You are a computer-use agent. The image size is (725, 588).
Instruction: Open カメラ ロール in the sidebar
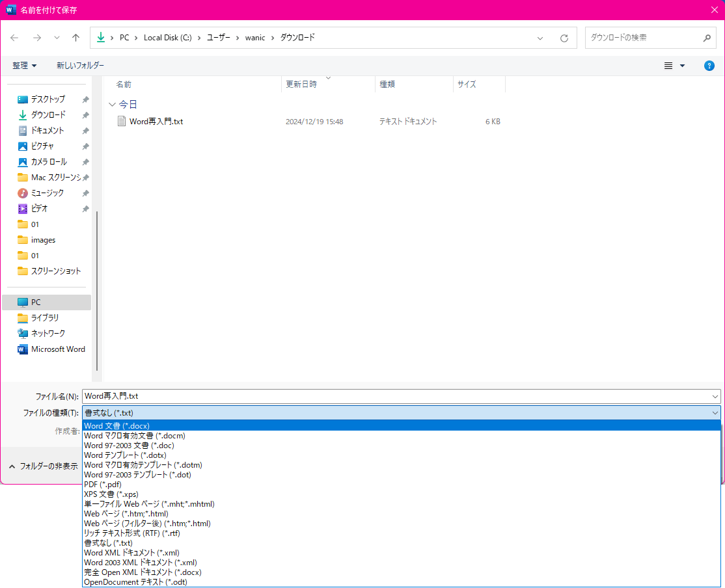tap(49, 162)
